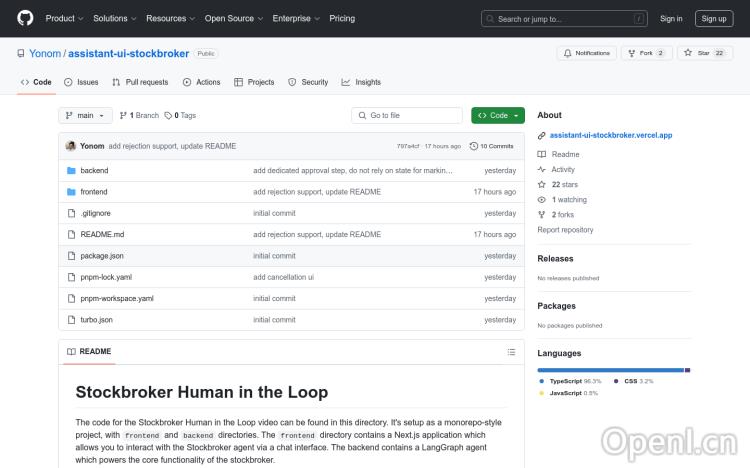Open the Product menu
Viewport: 750px width, 468px height.
64,18
